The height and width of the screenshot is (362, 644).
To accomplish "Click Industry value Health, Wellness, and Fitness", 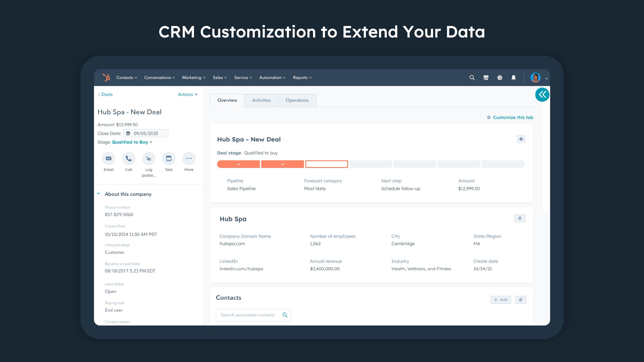I will coord(421,269).
